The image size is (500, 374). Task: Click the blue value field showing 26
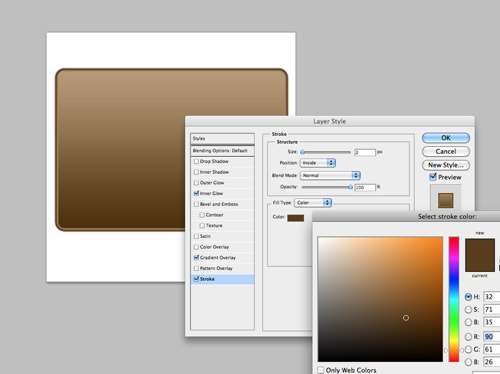point(492,362)
